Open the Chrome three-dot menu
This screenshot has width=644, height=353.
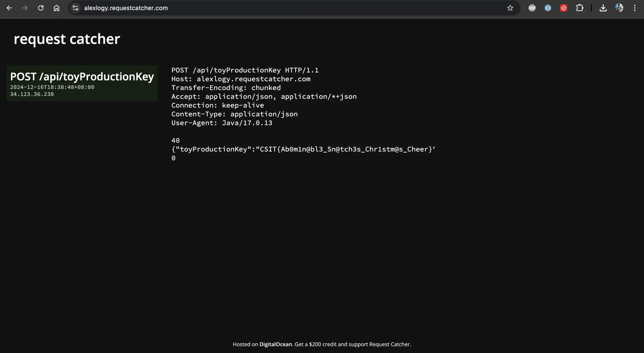[635, 8]
